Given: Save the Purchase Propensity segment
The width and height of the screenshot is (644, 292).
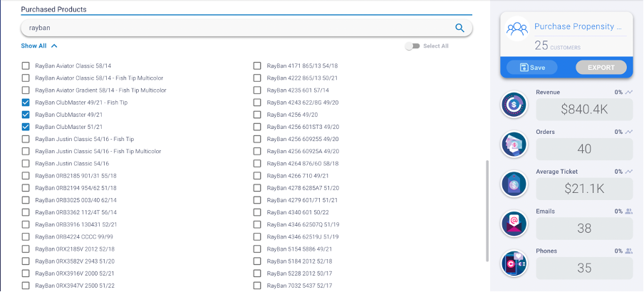Looking at the screenshot, I should 532,68.
